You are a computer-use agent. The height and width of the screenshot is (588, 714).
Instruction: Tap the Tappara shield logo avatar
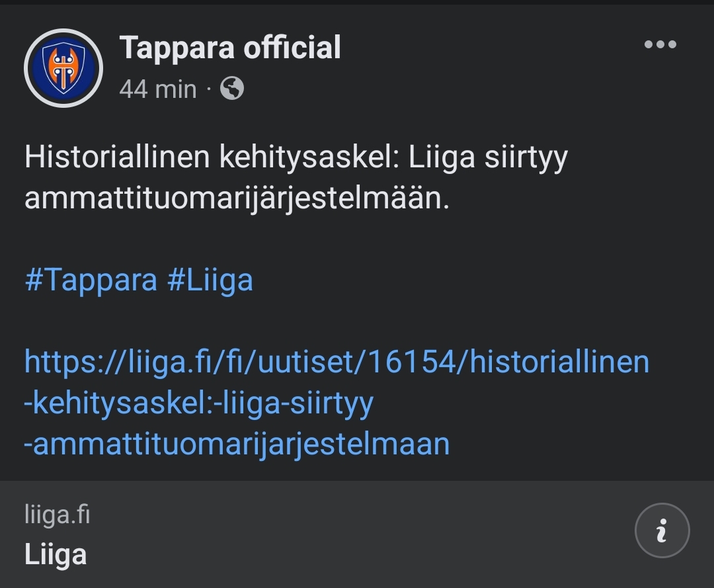[63, 68]
